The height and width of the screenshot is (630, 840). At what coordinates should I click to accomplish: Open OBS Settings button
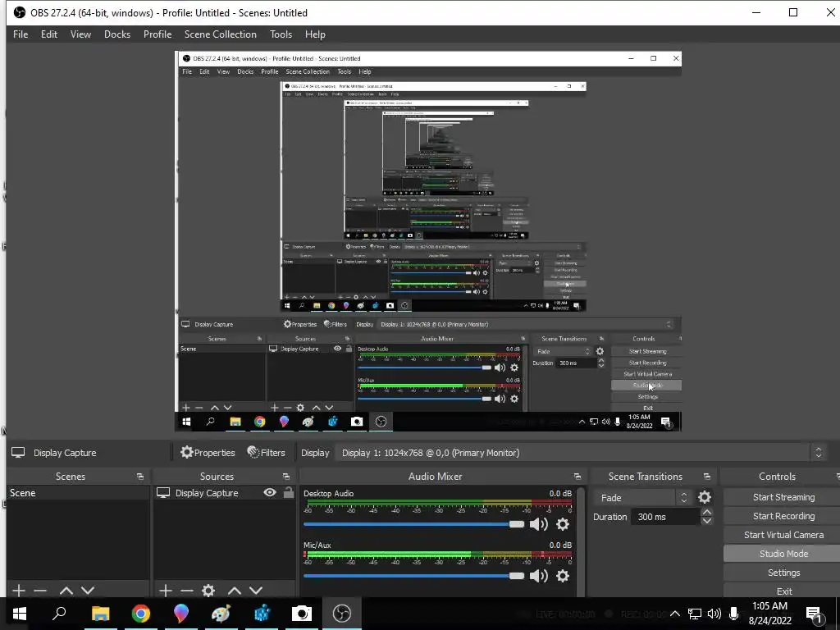click(x=783, y=573)
